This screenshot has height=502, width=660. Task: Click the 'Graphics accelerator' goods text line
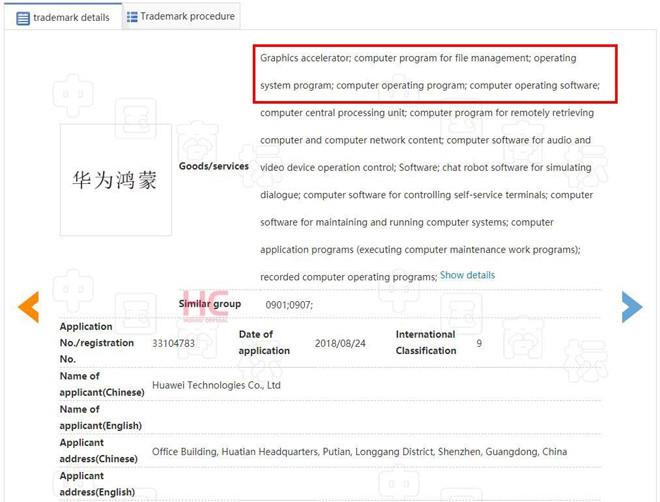point(418,58)
